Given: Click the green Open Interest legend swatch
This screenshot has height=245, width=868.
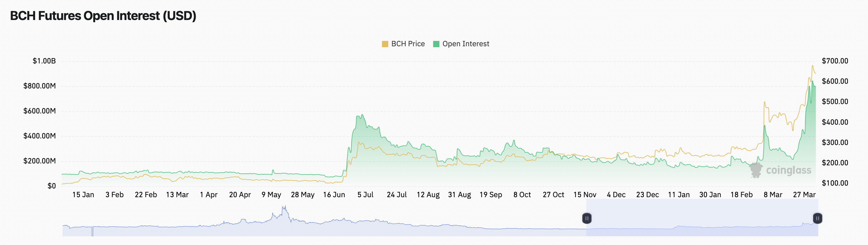Looking at the screenshot, I should tap(436, 44).
